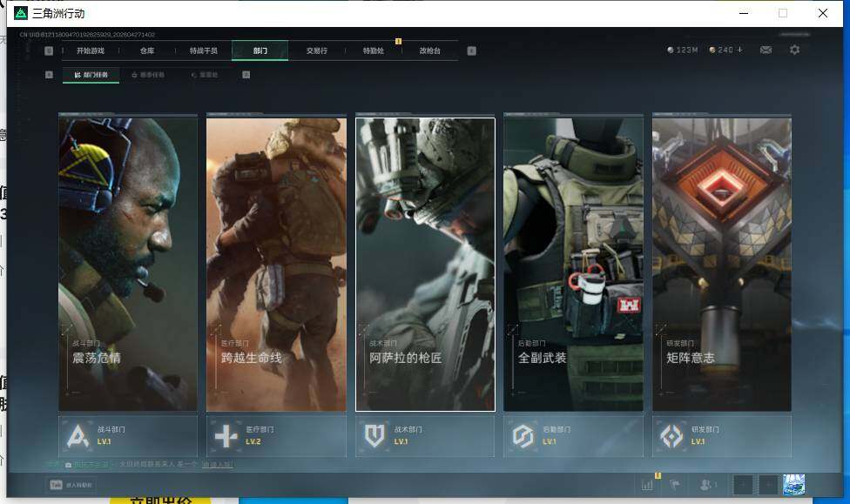The height and width of the screenshot is (504, 850).
Task: Select the 部门任务 sub-tab
Action: 91,75
